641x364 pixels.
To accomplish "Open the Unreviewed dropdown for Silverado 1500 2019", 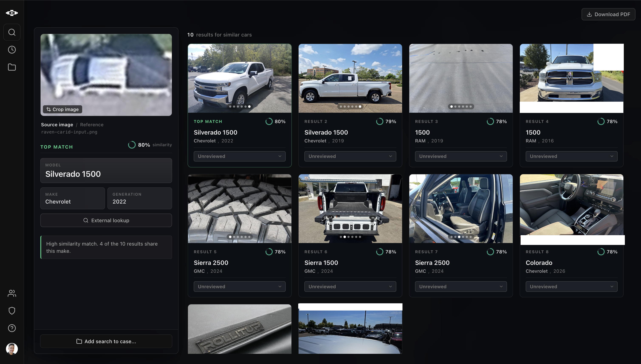I will [350, 156].
